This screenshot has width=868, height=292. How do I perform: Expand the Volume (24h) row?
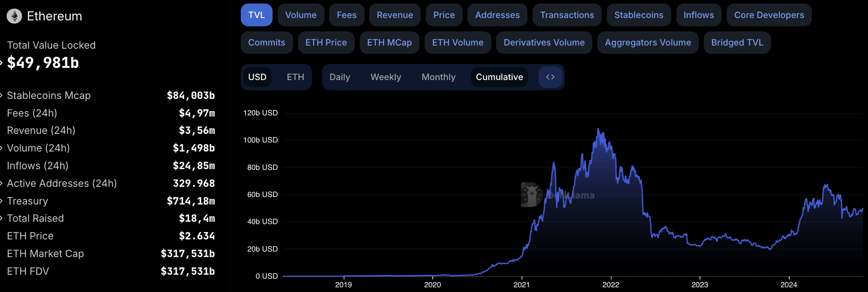click(1, 148)
